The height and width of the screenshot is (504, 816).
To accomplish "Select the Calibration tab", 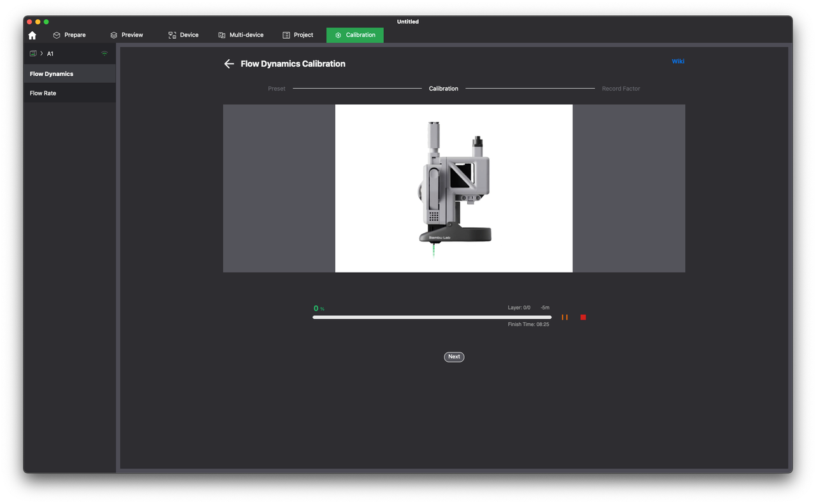I will pyautogui.click(x=355, y=35).
